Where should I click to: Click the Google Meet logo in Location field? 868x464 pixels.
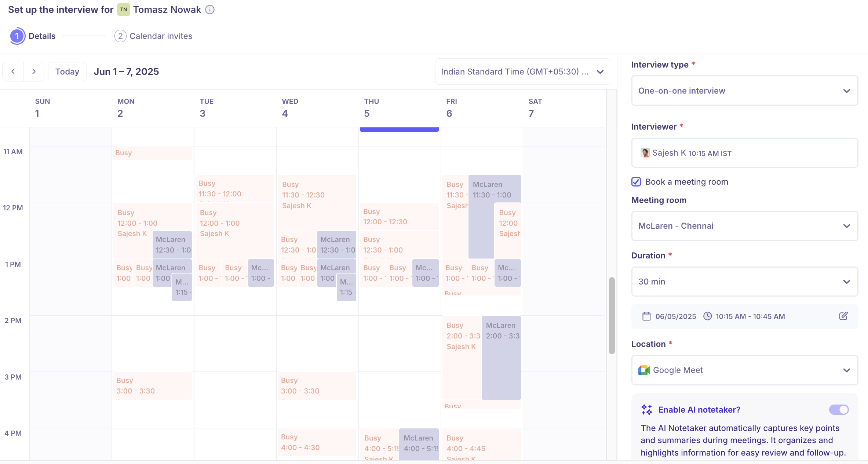point(644,370)
